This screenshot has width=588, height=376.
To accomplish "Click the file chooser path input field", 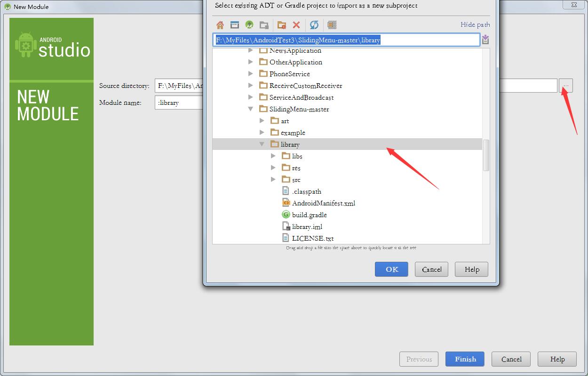I will [346, 40].
